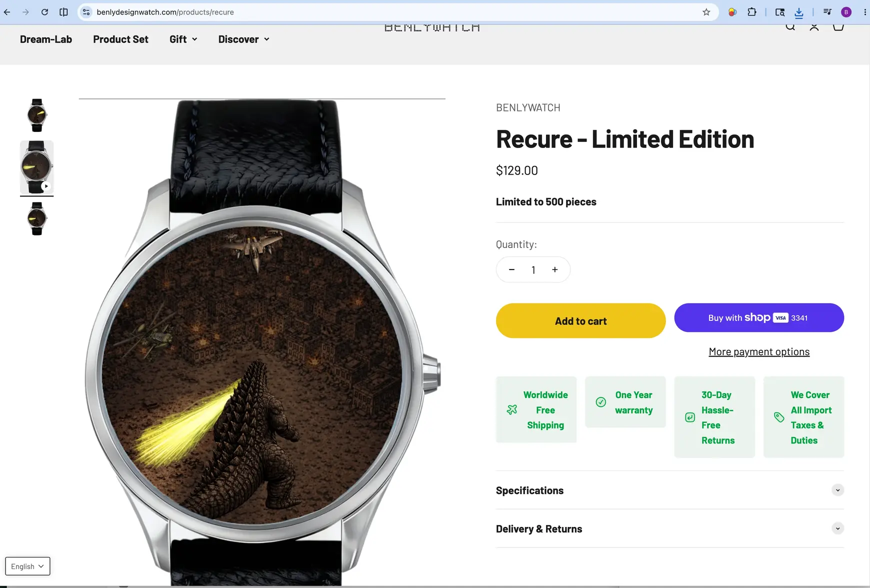
Task: Open the browser extensions puzzle icon
Action: (x=752, y=12)
